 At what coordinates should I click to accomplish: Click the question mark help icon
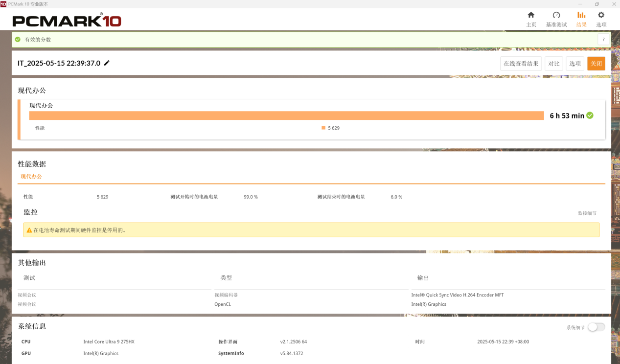pos(603,40)
